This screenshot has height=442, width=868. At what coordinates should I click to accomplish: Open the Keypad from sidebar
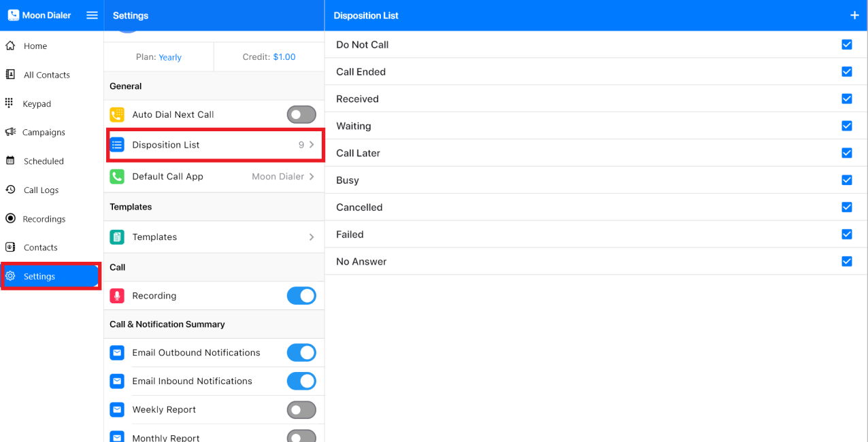(x=37, y=104)
